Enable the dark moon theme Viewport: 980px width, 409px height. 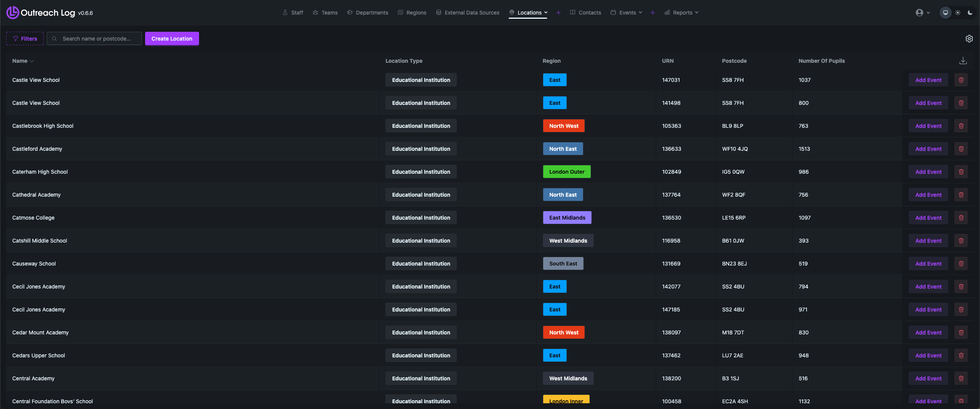tap(970, 13)
